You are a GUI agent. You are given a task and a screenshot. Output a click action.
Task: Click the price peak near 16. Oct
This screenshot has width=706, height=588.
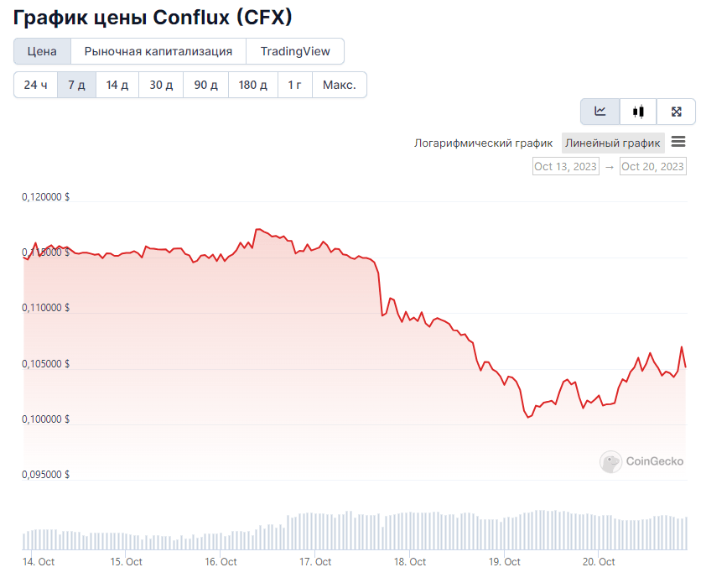(x=257, y=229)
